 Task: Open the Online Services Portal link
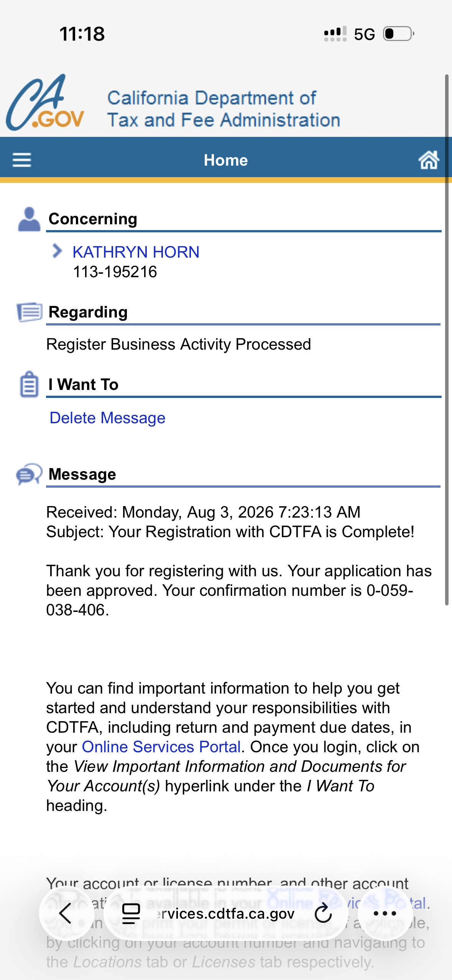161,747
